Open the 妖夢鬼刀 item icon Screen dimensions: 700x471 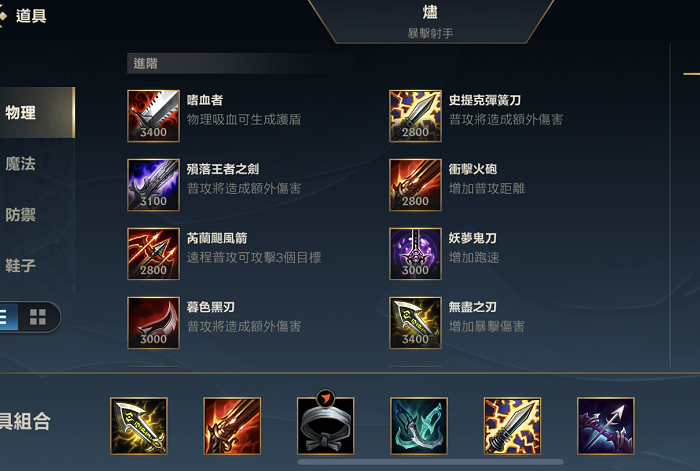(x=415, y=254)
